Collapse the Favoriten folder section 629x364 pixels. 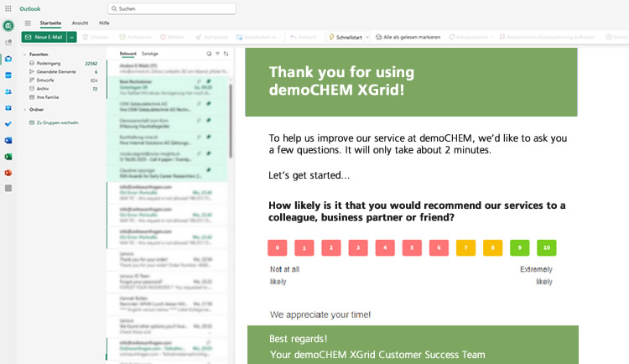pos(25,54)
